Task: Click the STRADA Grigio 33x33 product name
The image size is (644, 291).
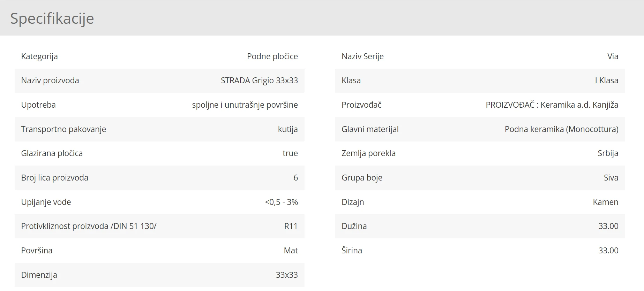Action: (x=259, y=81)
